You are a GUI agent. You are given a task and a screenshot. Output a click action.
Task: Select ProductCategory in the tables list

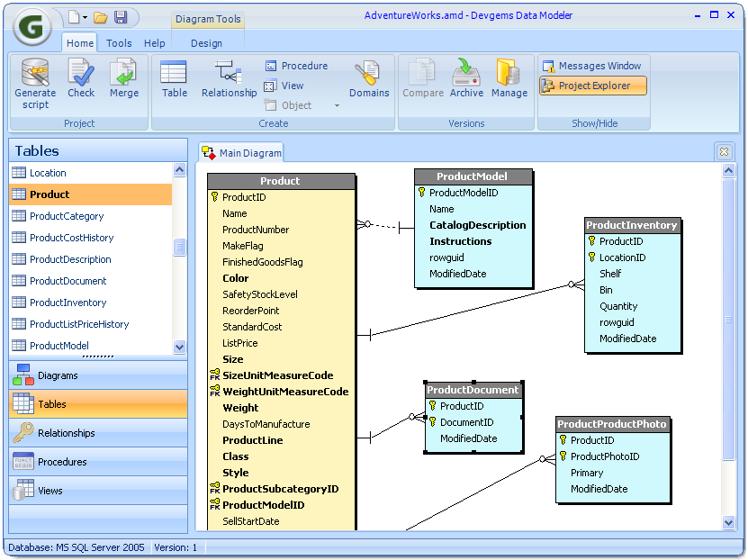pyautogui.click(x=67, y=216)
